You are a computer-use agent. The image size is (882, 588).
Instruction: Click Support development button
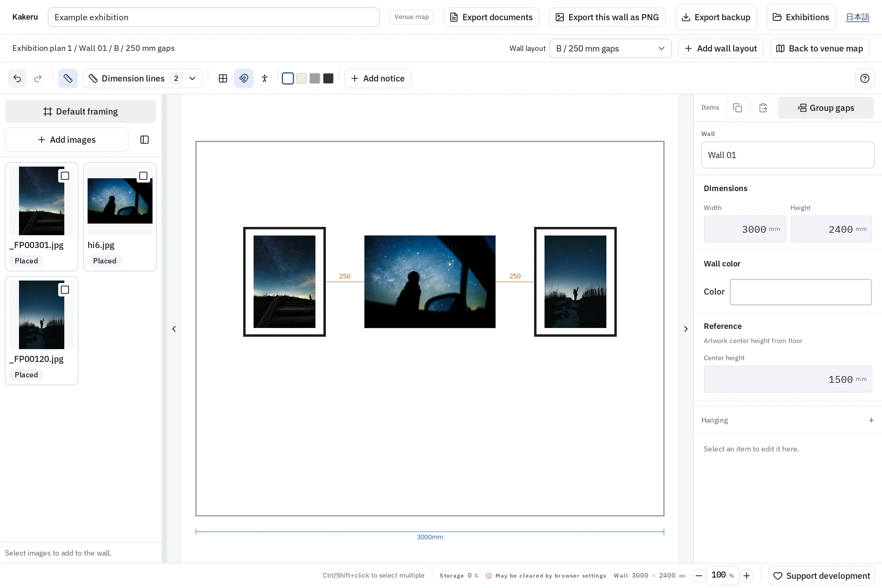(x=821, y=576)
